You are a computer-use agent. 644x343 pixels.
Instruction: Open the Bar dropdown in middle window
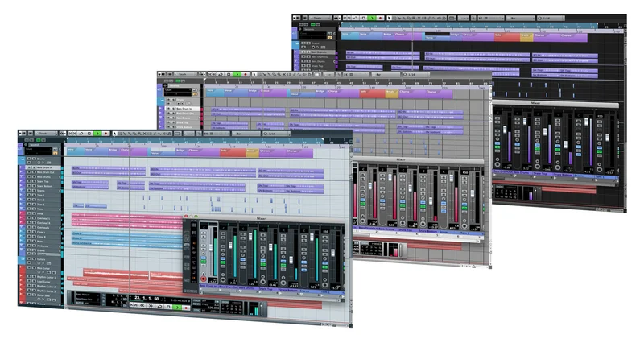[x=386, y=74]
